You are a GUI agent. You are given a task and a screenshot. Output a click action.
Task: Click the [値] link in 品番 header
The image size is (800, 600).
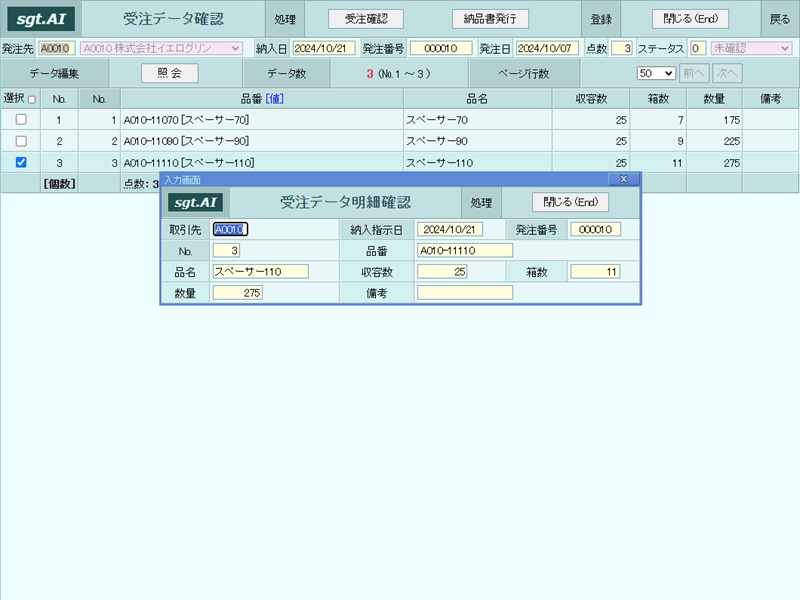point(274,98)
